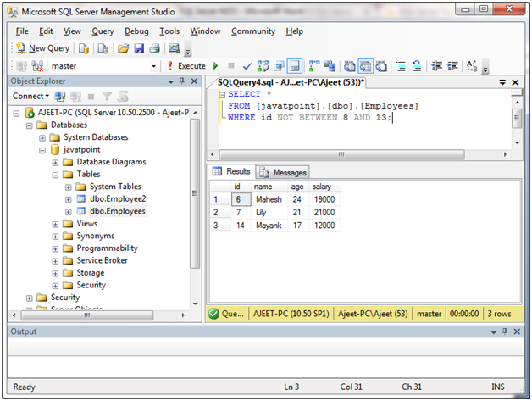This screenshot has width=532, height=401.
Task: Click the Object Explorer vertical scrollbar
Action: pos(194,193)
